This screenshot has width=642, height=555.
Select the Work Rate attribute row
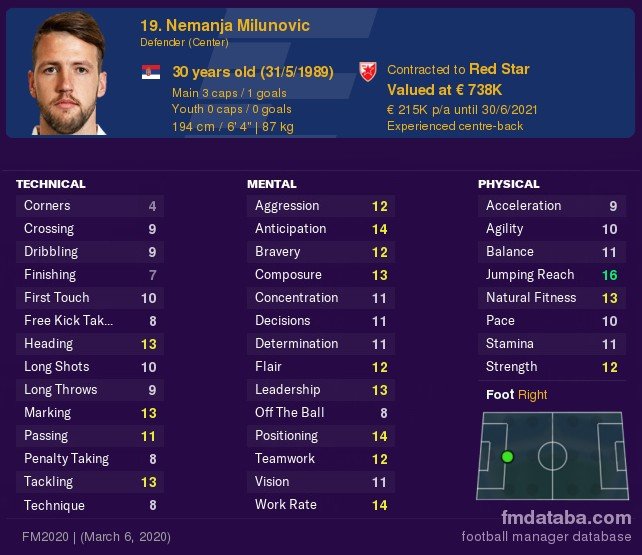[321, 505]
